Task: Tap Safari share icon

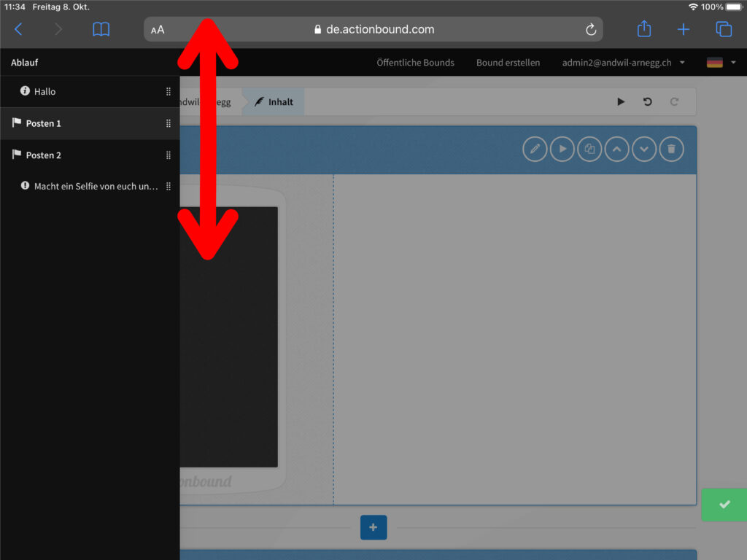Action: 643,29
